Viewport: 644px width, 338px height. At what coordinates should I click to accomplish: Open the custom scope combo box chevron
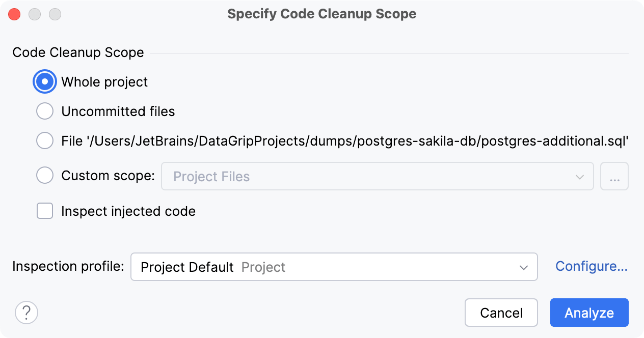[x=579, y=176]
